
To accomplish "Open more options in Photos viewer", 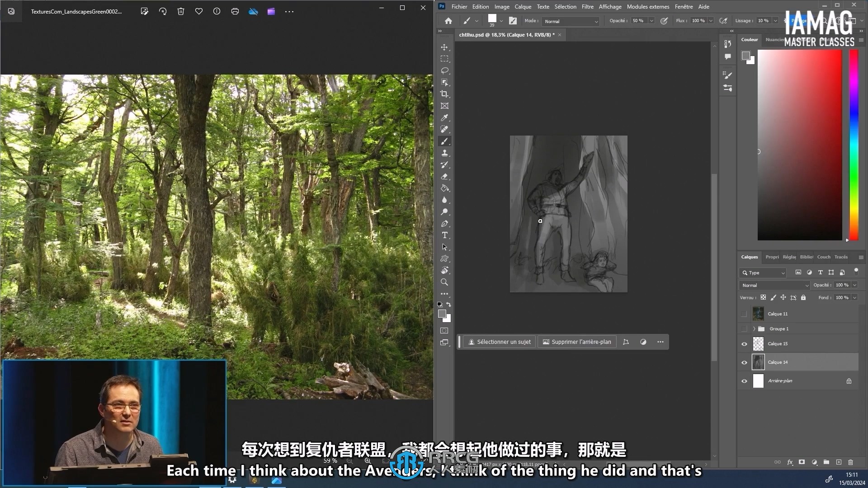I will click(x=289, y=11).
